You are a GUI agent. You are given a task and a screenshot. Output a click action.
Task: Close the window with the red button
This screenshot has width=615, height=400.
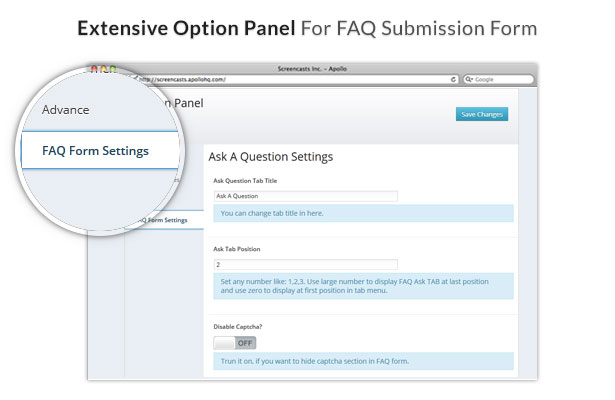[95, 69]
